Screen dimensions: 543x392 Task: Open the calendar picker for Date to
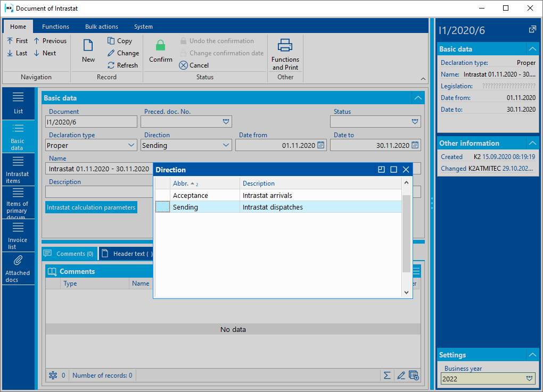[415, 145]
